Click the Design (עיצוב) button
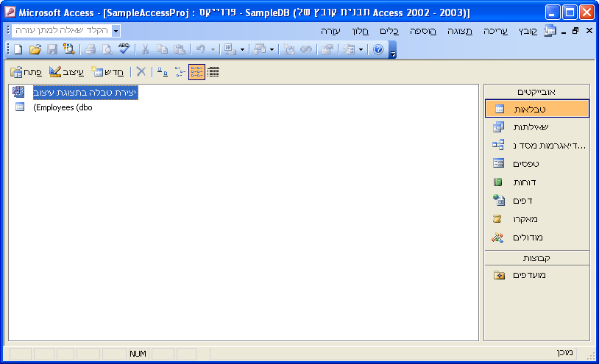Viewport: 599px width, 364px height. [x=66, y=71]
